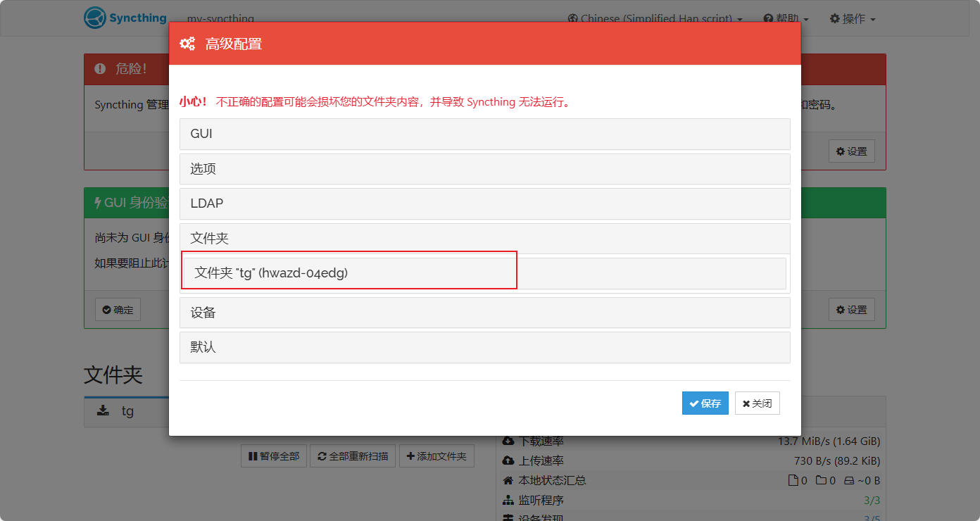Click 设置 button in the danger panel
The height and width of the screenshot is (521, 980).
click(851, 151)
